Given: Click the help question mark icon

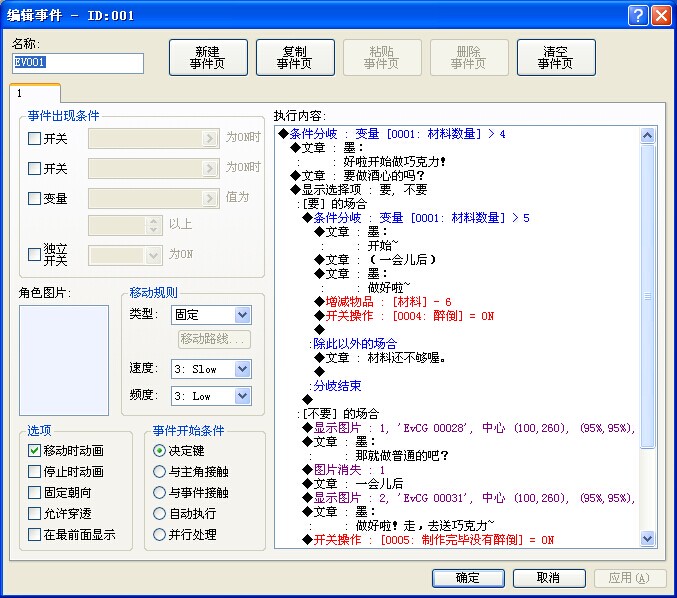Looking at the screenshot, I should pyautogui.click(x=638, y=16).
